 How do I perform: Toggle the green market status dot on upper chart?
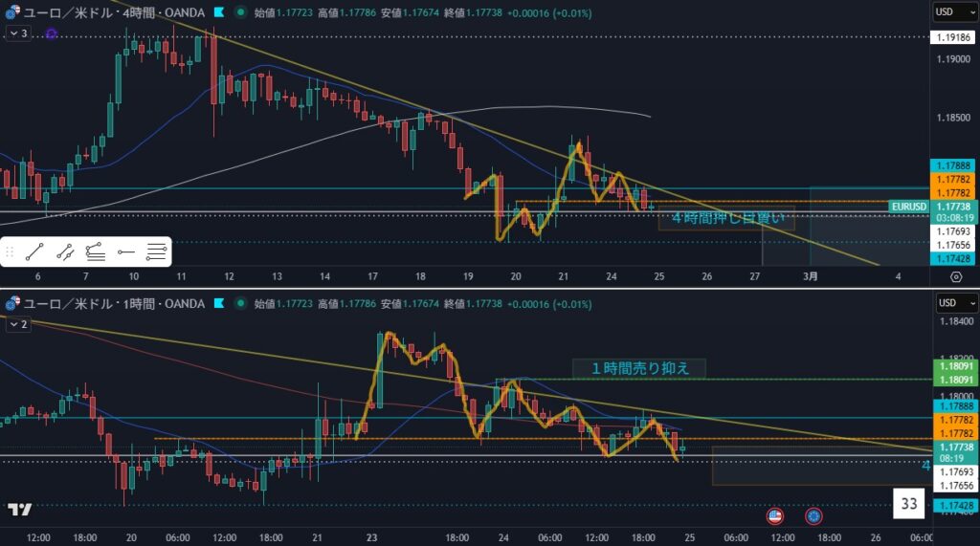[238, 13]
